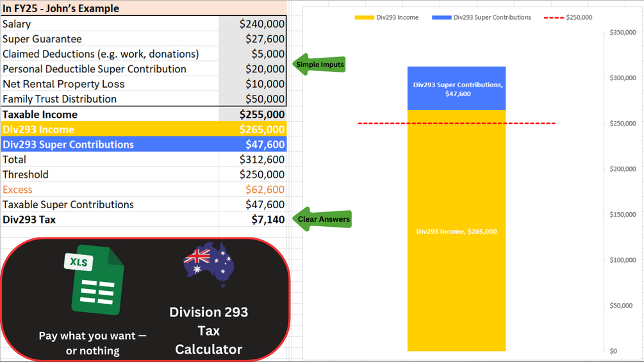This screenshot has height=362, width=644.
Task: Click the 'Div293 Tax' row label
Action: click(x=29, y=220)
